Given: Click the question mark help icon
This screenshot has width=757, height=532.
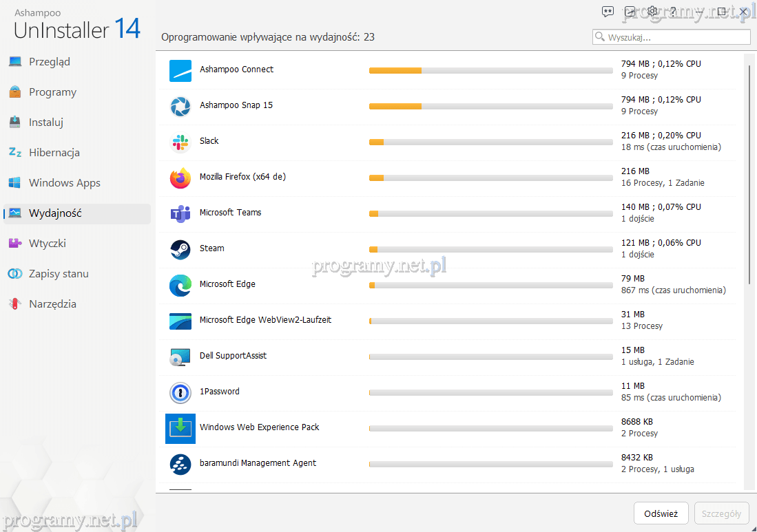Looking at the screenshot, I should [x=674, y=11].
